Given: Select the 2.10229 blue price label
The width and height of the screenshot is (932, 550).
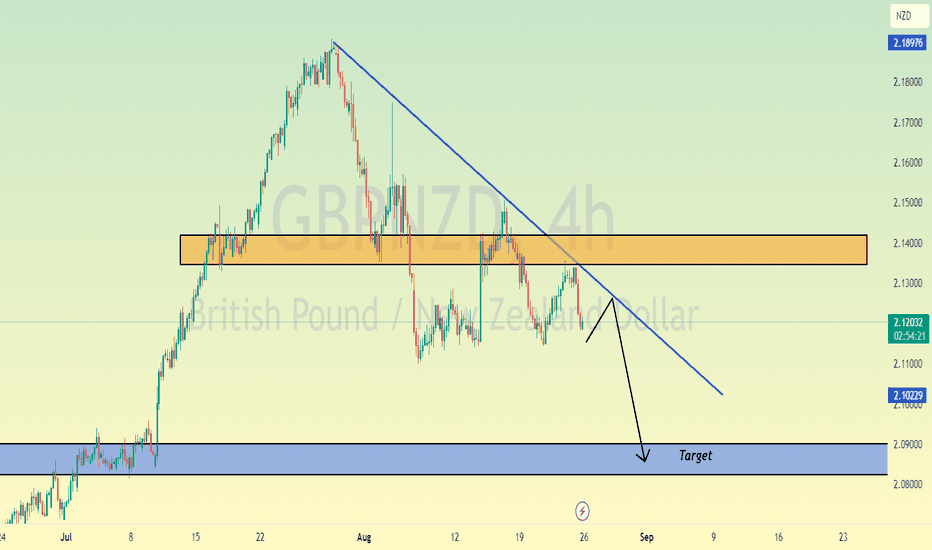Looking at the screenshot, I should pos(907,395).
